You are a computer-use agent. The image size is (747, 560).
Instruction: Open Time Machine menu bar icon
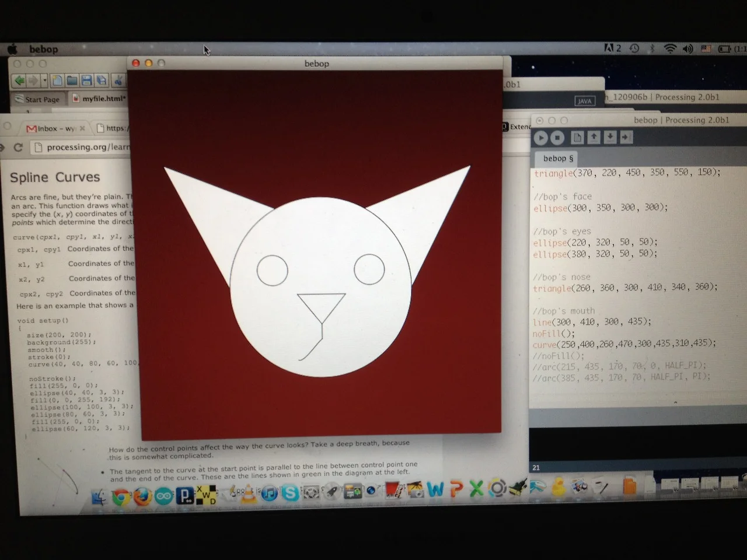click(634, 48)
